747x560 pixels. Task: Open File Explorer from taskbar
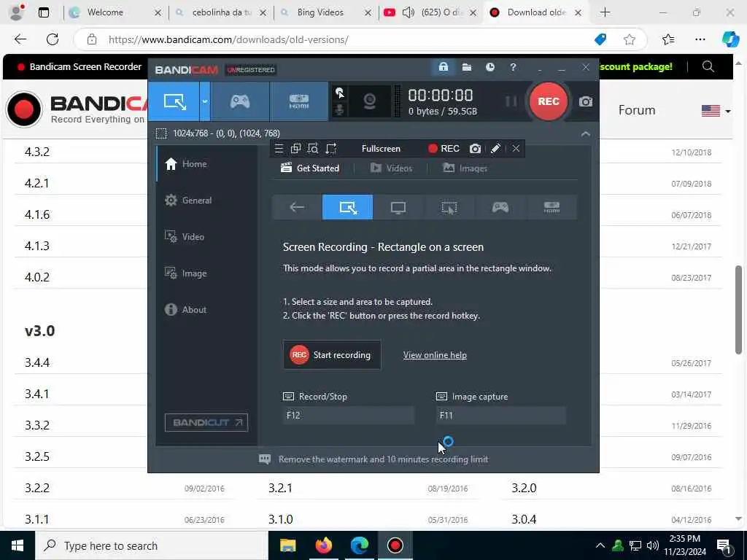click(x=287, y=545)
